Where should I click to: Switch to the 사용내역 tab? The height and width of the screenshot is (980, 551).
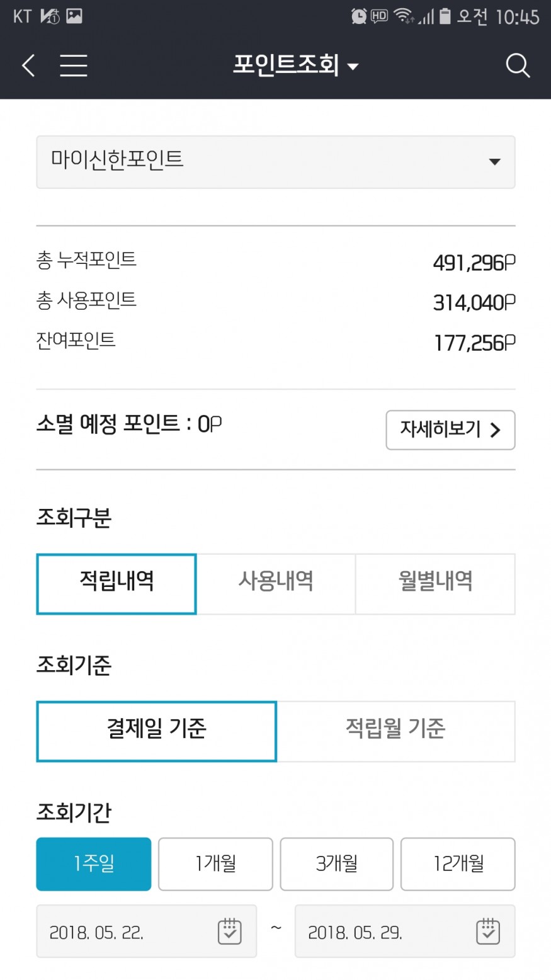(276, 583)
